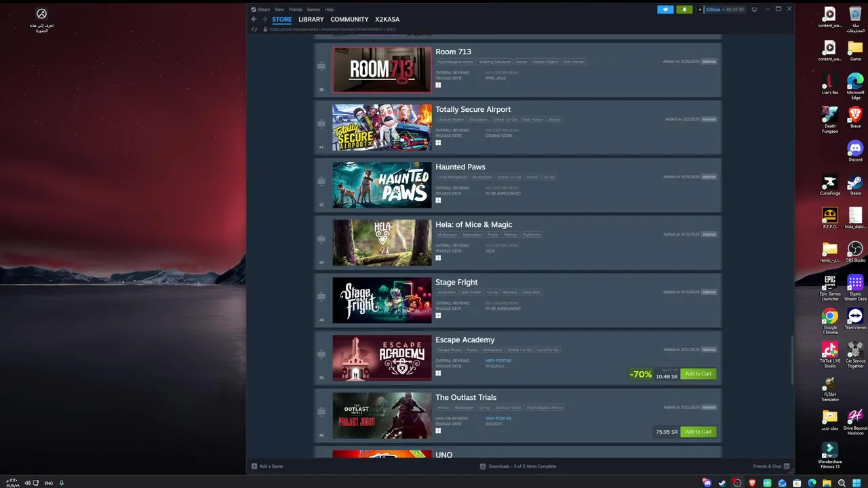Launch Microsoft Edge from desktop
The width and height of the screenshot is (868, 488).
click(855, 87)
